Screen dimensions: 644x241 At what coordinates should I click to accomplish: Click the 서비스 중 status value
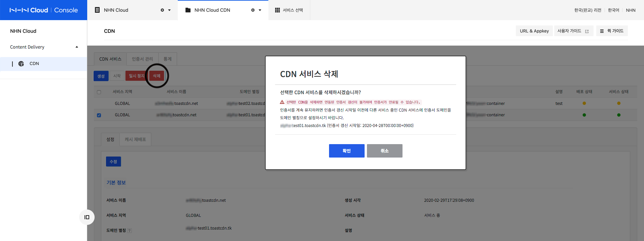[432, 216]
